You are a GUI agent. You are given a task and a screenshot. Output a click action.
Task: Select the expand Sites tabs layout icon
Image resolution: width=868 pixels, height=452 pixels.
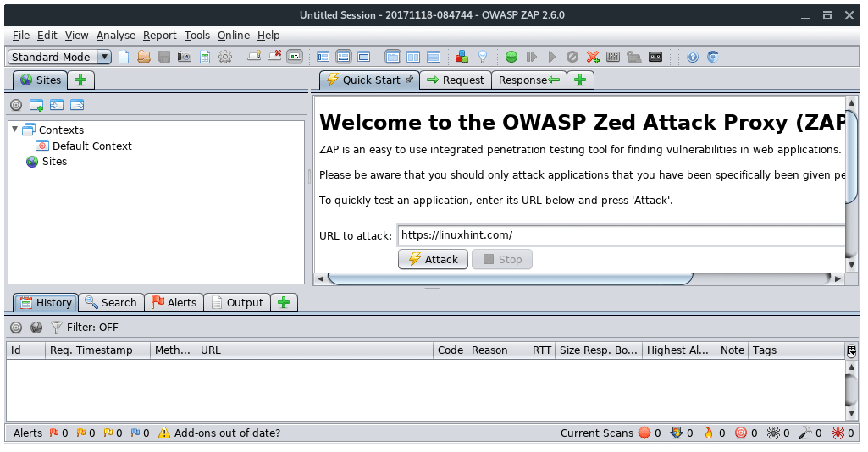pos(323,57)
